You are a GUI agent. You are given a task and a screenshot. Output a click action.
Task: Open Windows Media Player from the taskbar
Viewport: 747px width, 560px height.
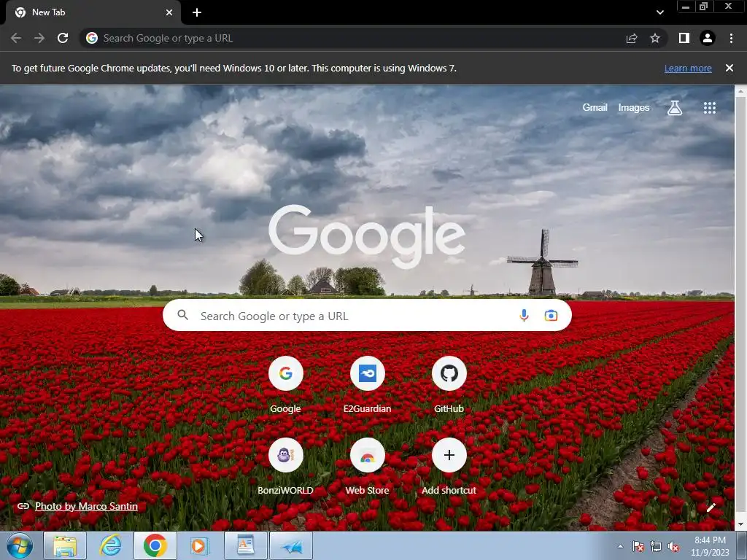point(200,545)
